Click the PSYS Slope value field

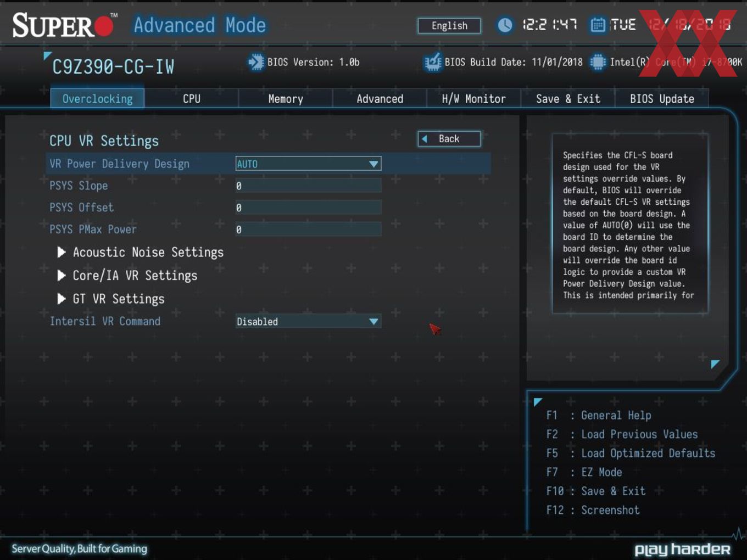(x=308, y=186)
